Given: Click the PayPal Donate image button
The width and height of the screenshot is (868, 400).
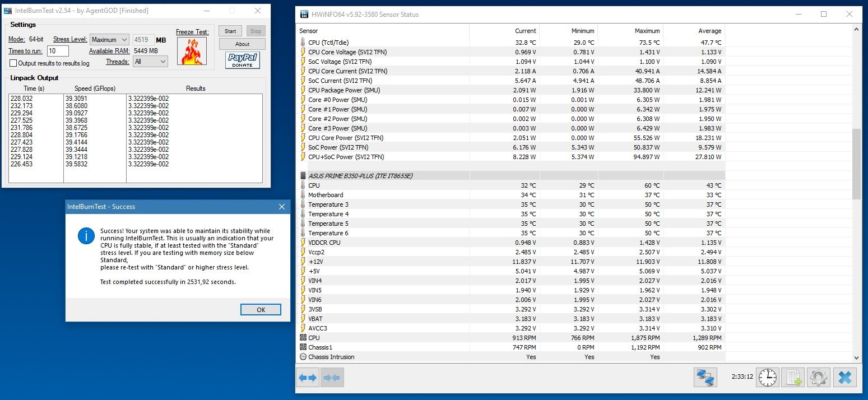Looking at the screenshot, I should click(243, 61).
